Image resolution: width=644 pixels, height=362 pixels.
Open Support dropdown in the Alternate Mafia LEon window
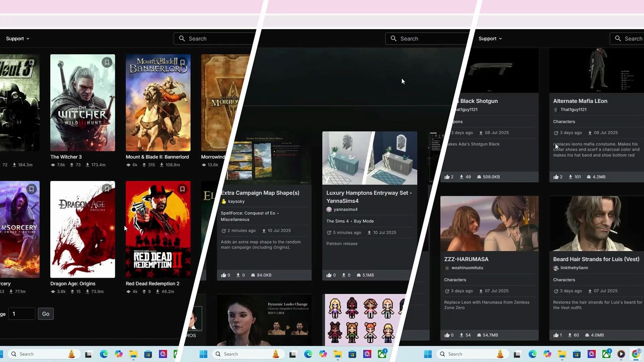pyautogui.click(x=490, y=39)
